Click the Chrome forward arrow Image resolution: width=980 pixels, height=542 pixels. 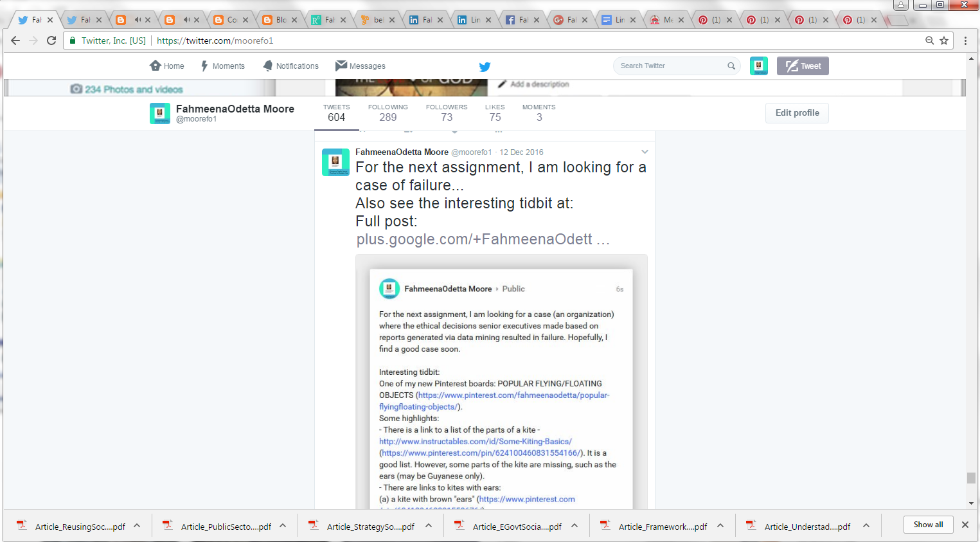33,41
